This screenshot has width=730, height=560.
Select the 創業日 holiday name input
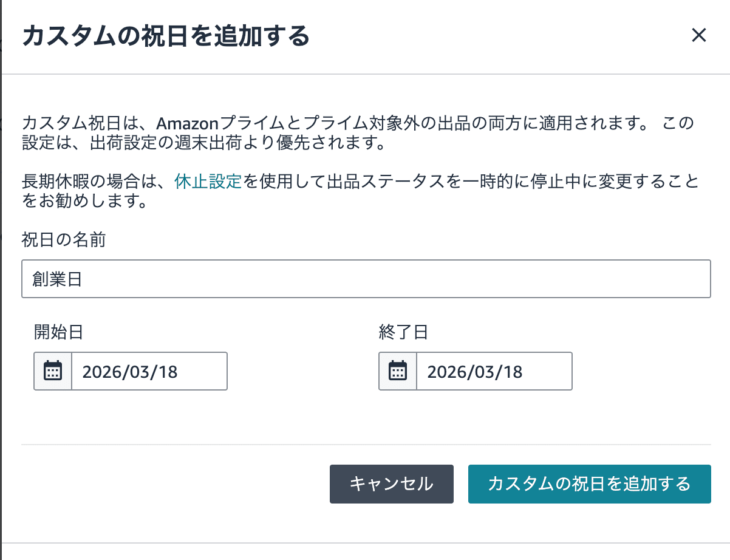pyautogui.click(x=366, y=279)
